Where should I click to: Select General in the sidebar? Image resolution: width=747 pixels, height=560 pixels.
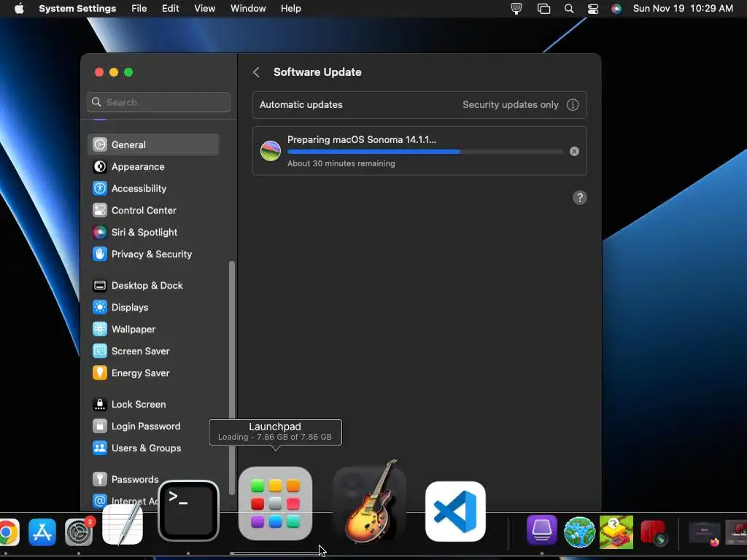[x=153, y=145]
